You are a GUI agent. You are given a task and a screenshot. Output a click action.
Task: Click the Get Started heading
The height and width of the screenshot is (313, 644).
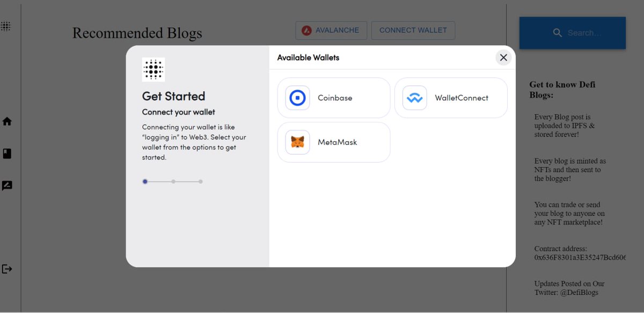tap(173, 97)
